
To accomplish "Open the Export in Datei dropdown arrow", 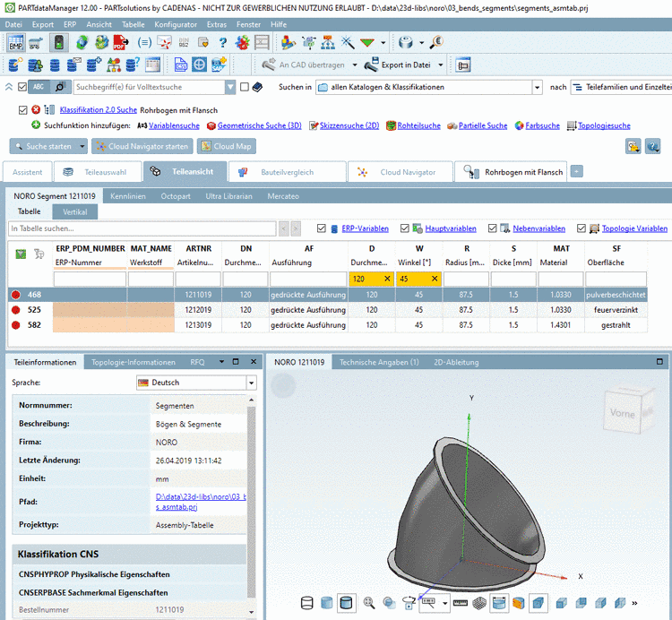I will tap(441, 65).
